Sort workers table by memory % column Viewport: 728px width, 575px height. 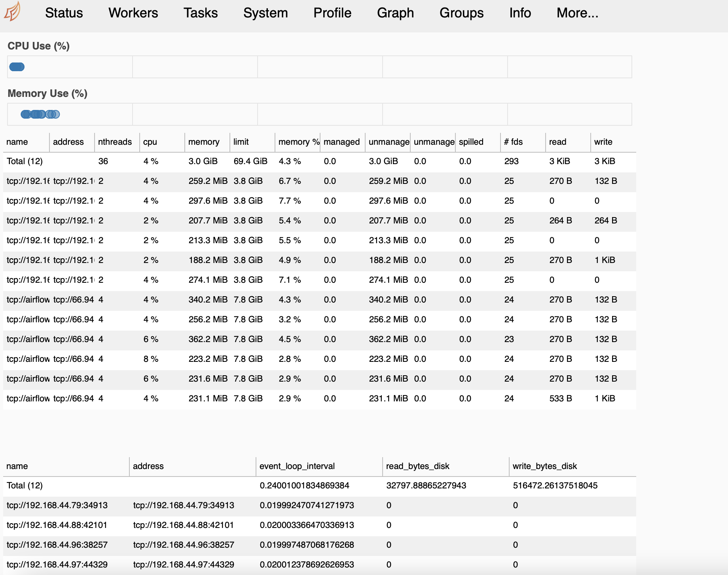coord(299,142)
